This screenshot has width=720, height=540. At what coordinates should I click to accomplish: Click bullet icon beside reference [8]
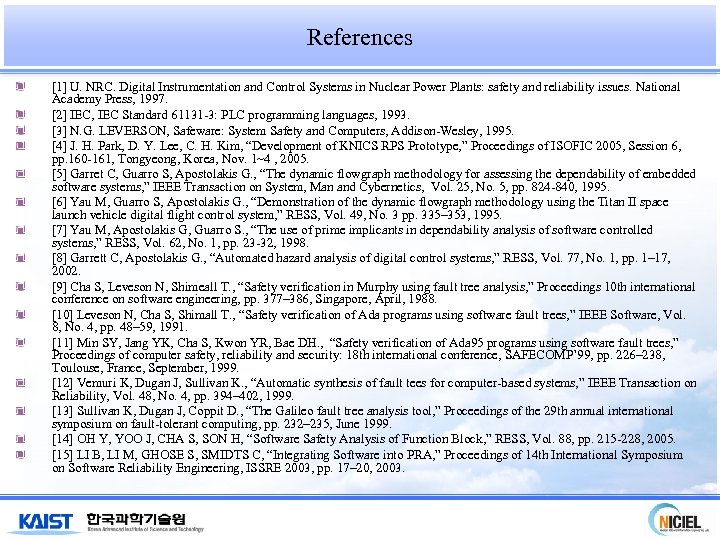point(20,258)
